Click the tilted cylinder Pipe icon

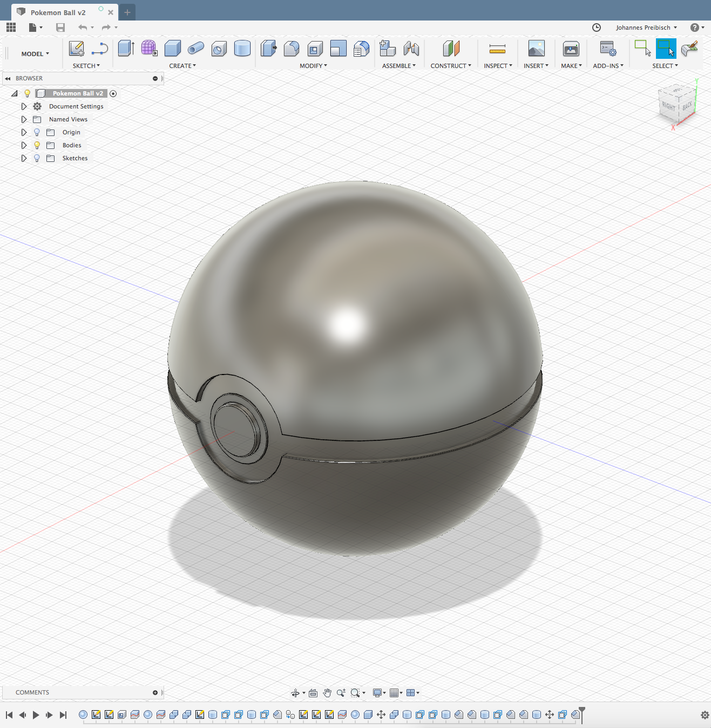click(195, 49)
